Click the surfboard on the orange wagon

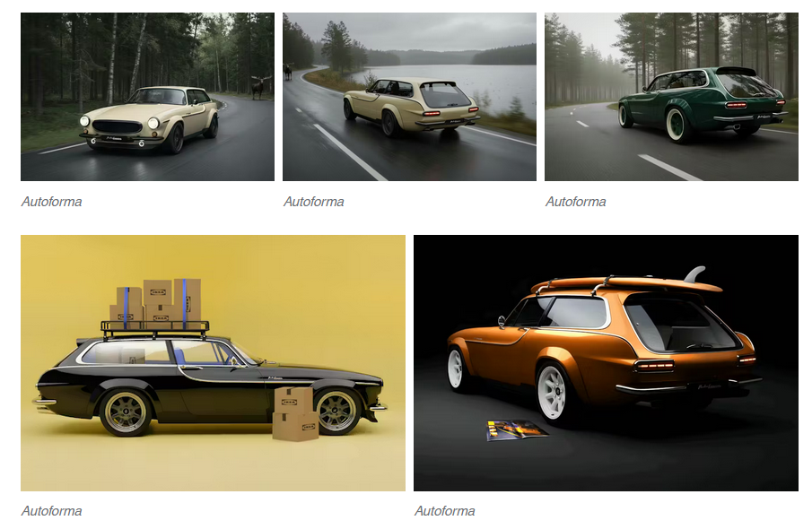626,282
